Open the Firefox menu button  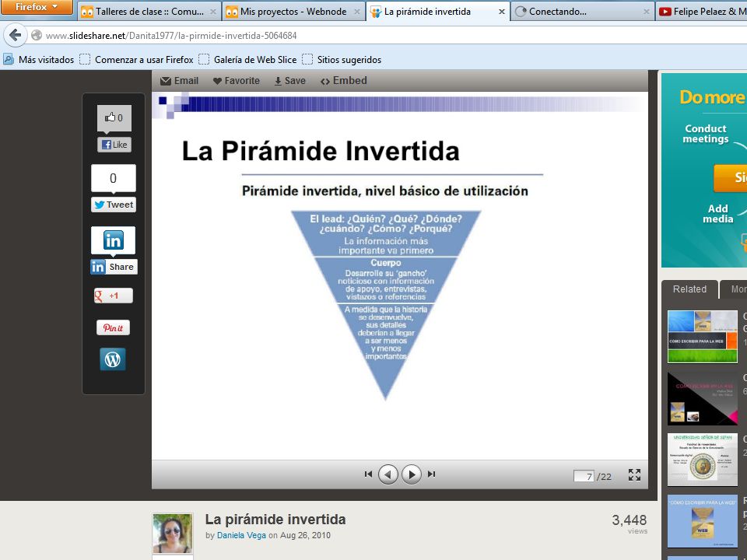(37, 7)
